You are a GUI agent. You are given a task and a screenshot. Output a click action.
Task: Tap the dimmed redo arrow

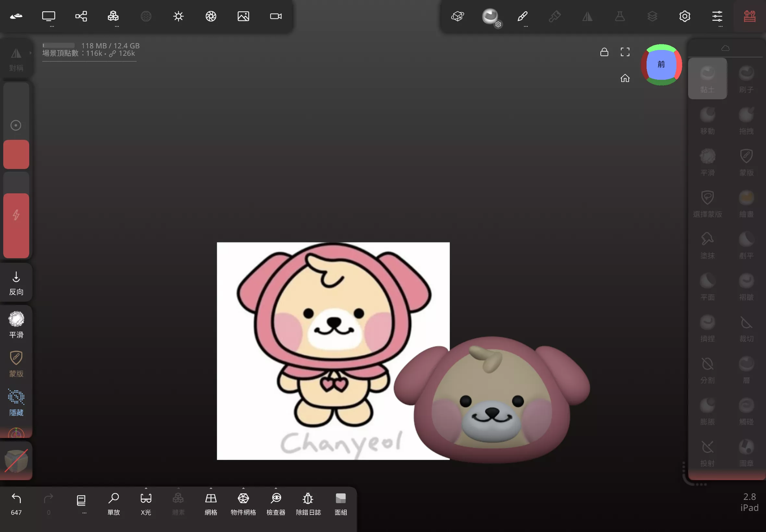49,498
